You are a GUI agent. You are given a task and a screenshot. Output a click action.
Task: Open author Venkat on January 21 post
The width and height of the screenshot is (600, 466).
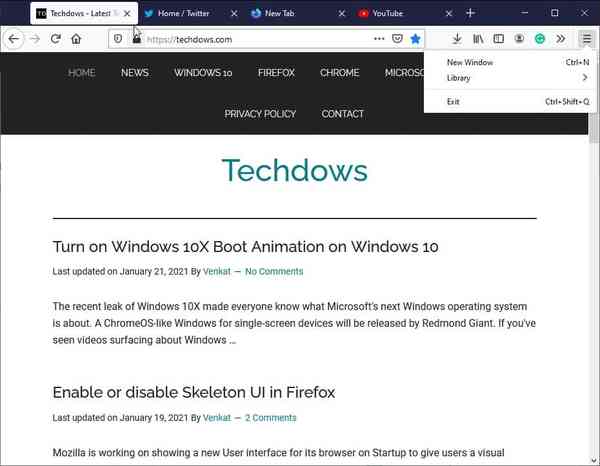217,271
